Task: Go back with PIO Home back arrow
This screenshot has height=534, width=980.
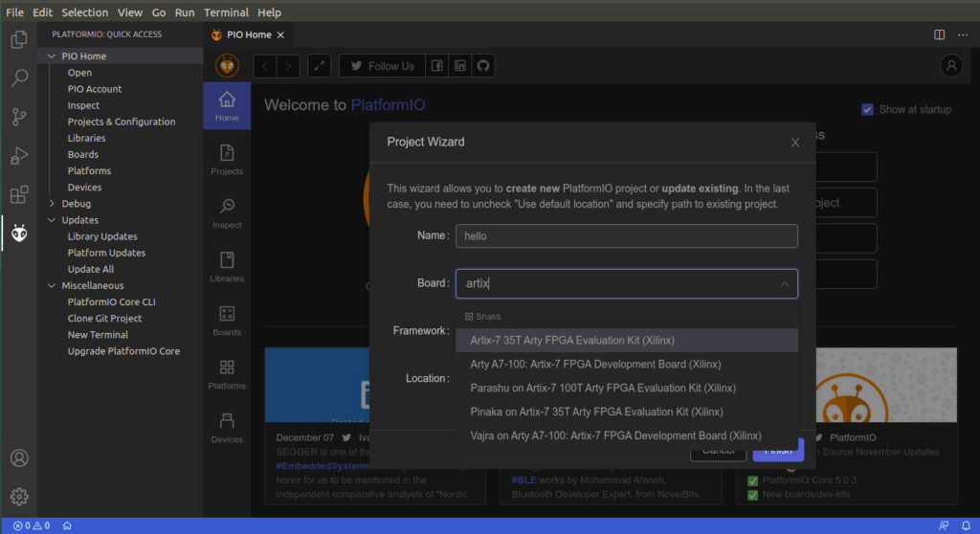Action: [x=265, y=66]
